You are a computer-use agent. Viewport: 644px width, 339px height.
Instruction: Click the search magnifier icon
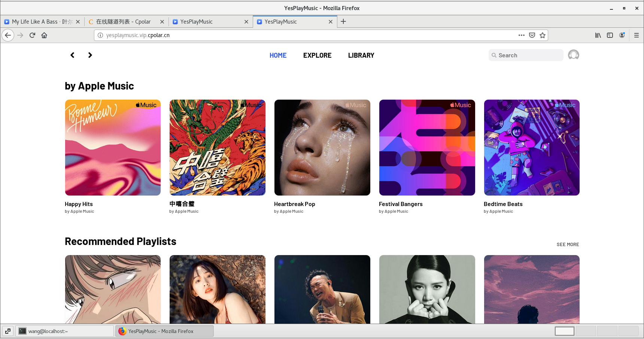tap(494, 55)
